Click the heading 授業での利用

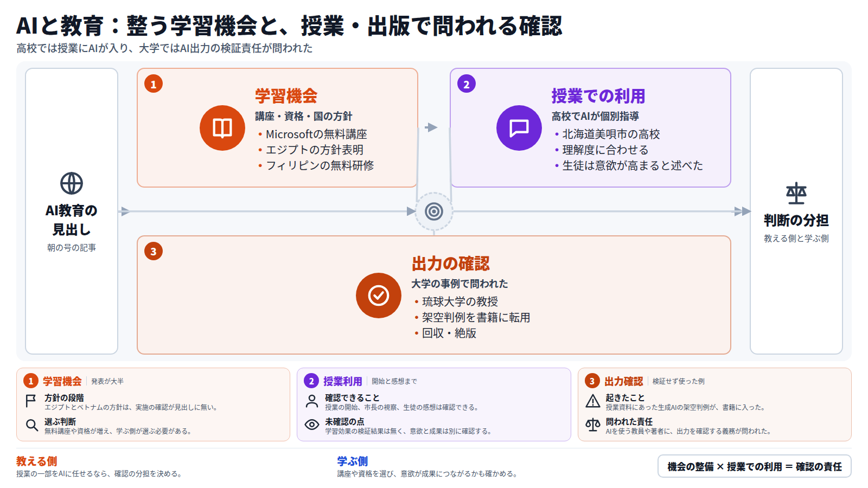point(598,96)
